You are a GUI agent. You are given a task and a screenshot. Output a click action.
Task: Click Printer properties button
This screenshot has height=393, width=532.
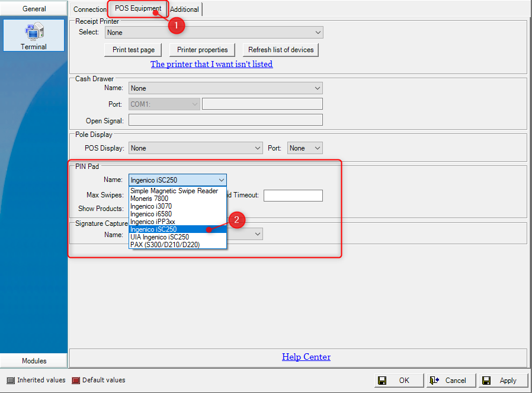point(202,50)
